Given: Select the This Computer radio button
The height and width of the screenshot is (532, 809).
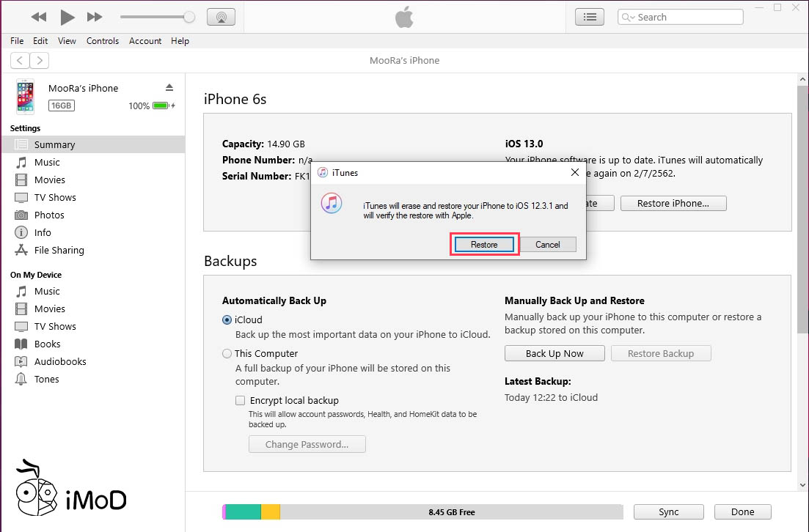Looking at the screenshot, I should point(227,354).
